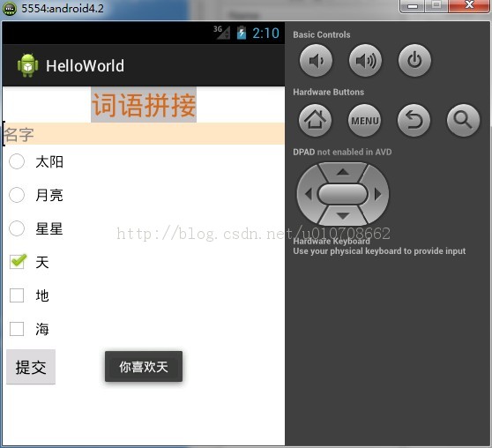Click the DPAD right arrow
This screenshot has width=492, height=448.
tap(377, 194)
